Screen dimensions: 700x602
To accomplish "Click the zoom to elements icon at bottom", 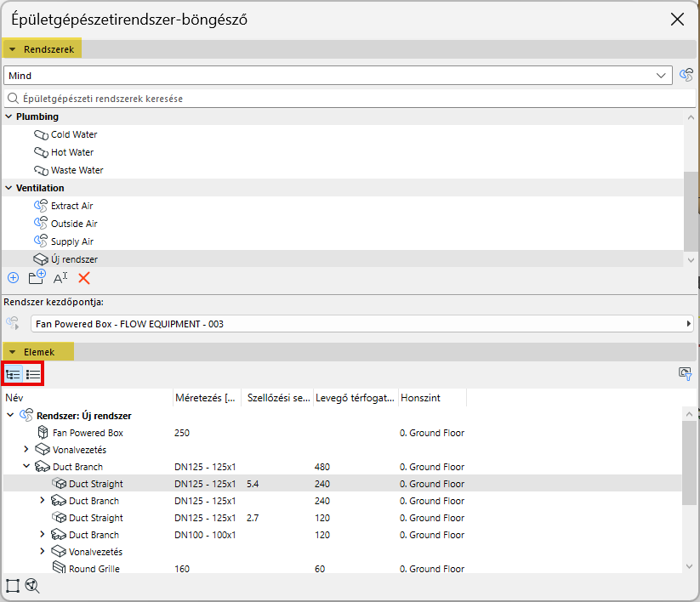I will (32, 585).
